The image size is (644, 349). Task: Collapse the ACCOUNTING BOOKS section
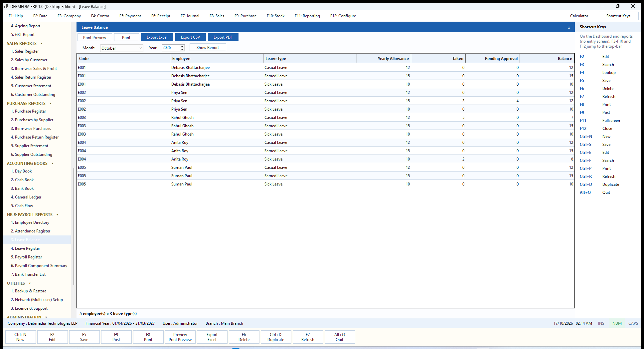[53, 164]
